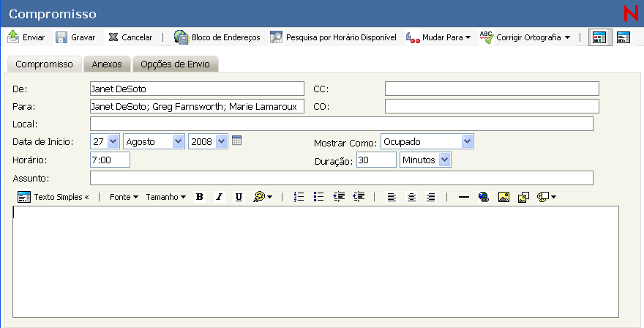Open the Fonte font dropdown
The height and width of the screenshot is (328, 644).
(124, 197)
